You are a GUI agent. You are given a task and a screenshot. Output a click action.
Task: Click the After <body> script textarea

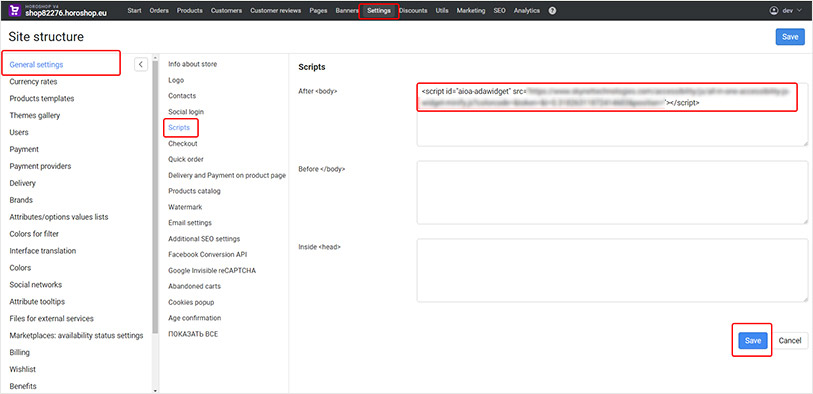[612, 115]
